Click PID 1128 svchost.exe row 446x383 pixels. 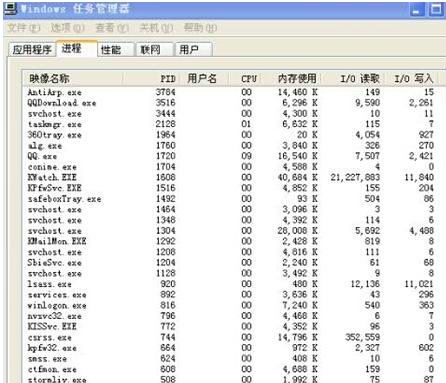231,273
